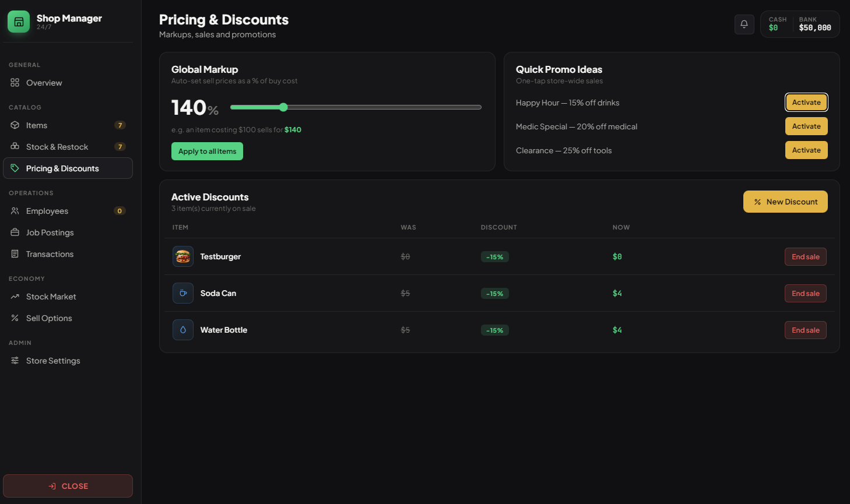Click the Employees people icon
850x504 pixels.
(15, 211)
